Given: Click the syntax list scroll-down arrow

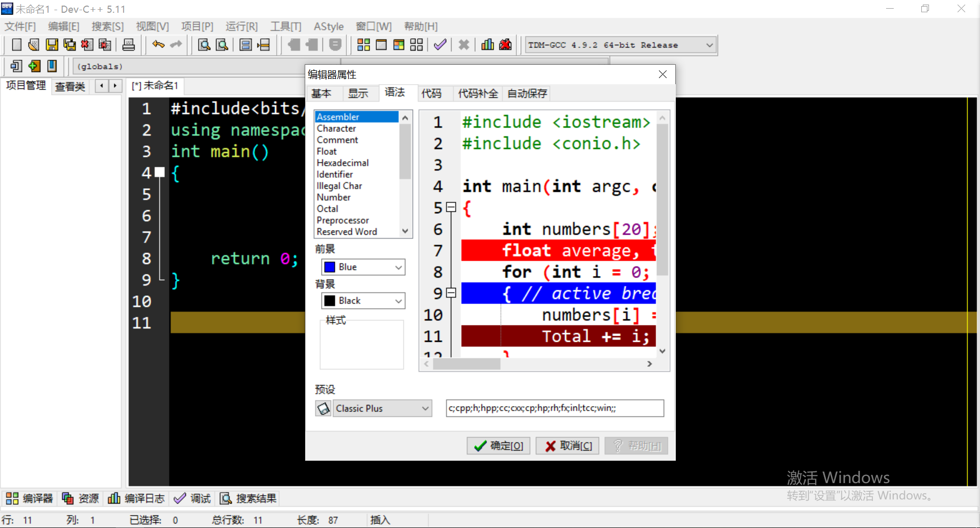Looking at the screenshot, I should tap(405, 231).
